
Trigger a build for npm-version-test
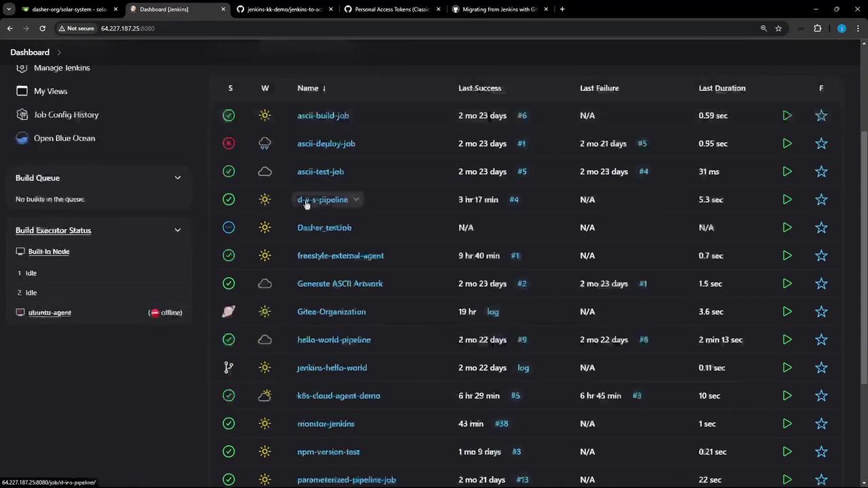click(x=787, y=452)
